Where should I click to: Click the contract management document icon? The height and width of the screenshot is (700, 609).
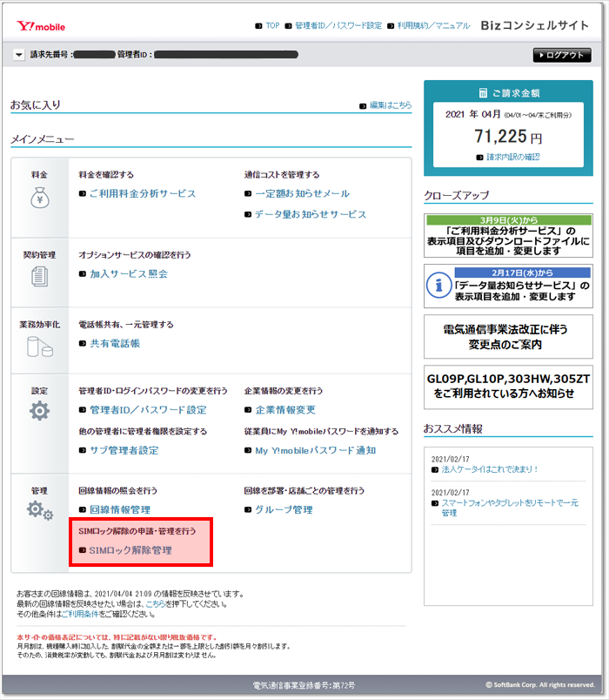point(39,277)
